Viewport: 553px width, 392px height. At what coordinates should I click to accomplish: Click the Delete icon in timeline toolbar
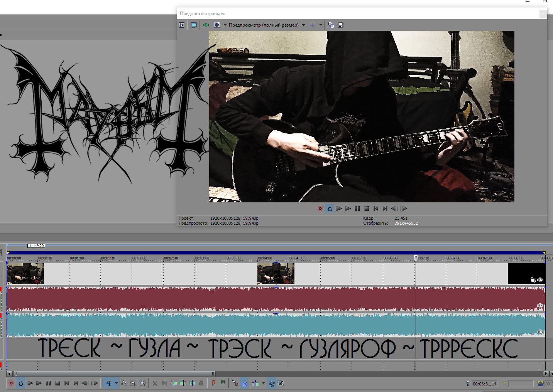click(x=155, y=383)
